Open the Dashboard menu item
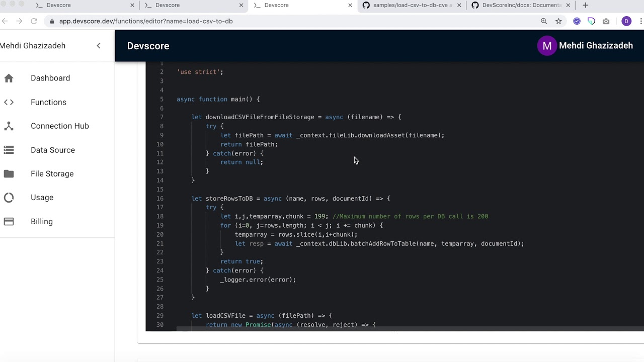Viewport: 644px width, 362px height. click(x=50, y=78)
